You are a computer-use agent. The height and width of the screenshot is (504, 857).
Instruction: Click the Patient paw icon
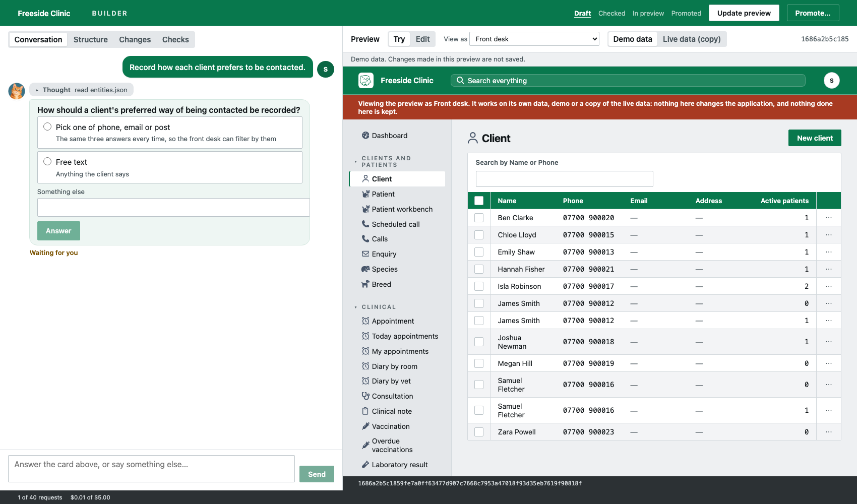pos(365,194)
